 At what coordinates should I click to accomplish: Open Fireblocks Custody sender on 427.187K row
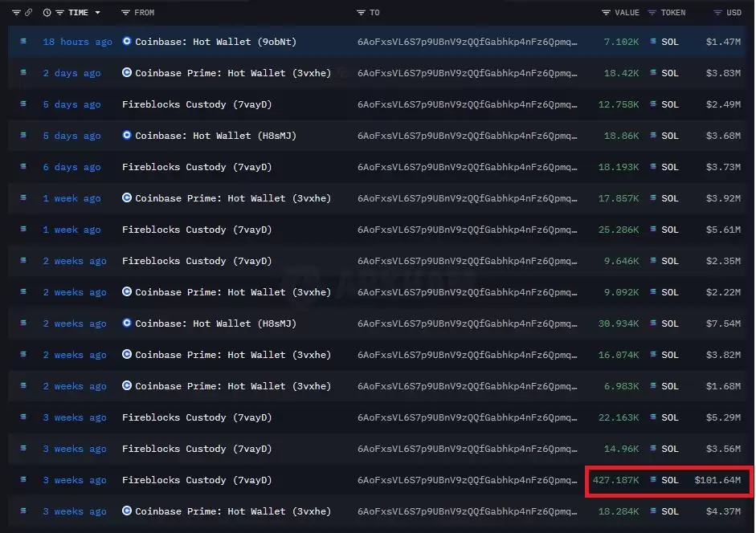[x=197, y=480]
